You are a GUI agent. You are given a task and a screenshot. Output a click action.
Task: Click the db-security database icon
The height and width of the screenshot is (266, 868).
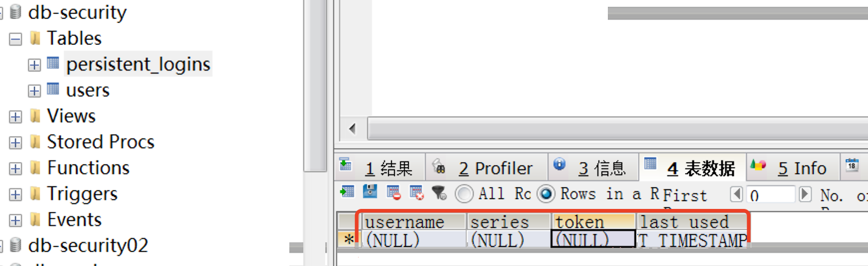pos(16,12)
